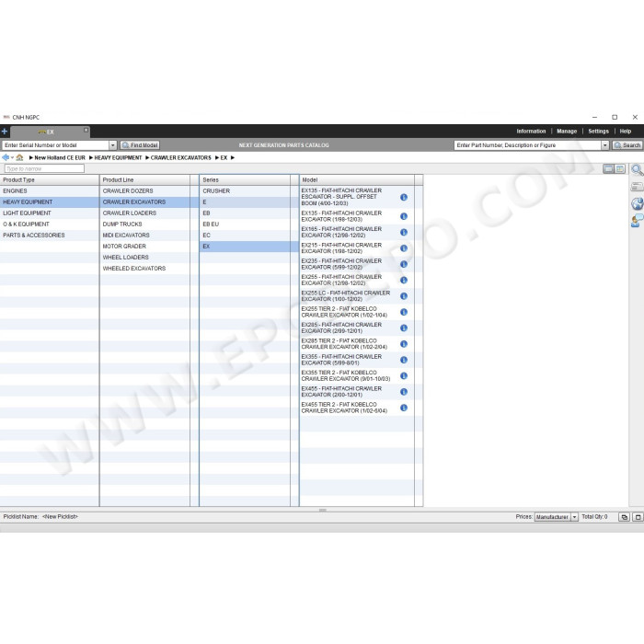Select MOTOR GRADER product line

(145, 247)
